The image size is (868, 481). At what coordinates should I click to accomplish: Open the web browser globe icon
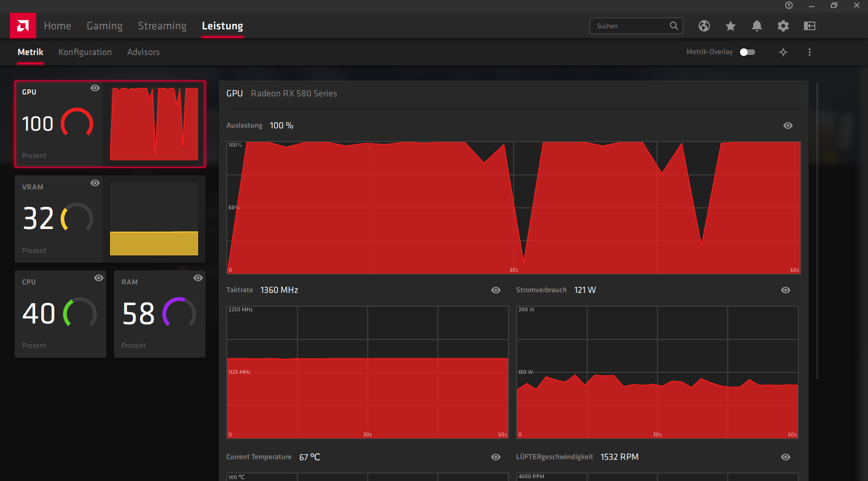tap(704, 26)
